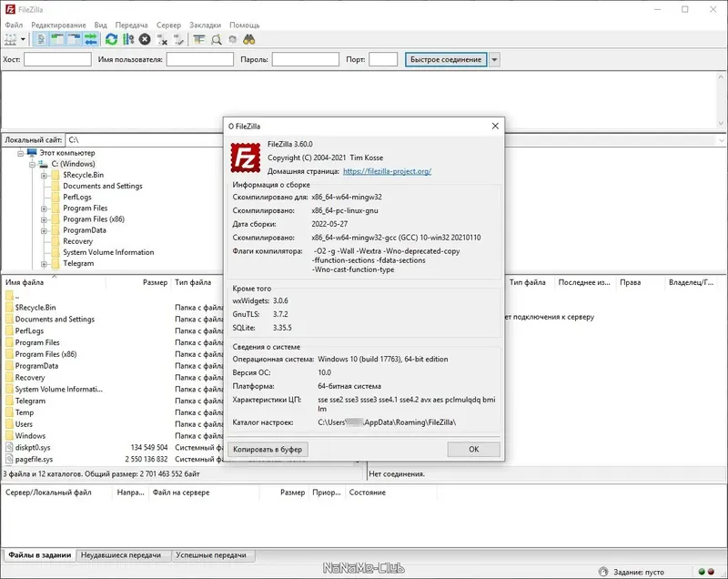Click the Пароль input field

click(x=306, y=59)
